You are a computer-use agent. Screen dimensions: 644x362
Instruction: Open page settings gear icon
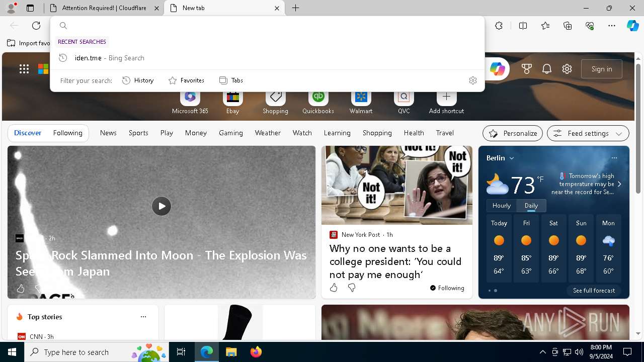567,69
